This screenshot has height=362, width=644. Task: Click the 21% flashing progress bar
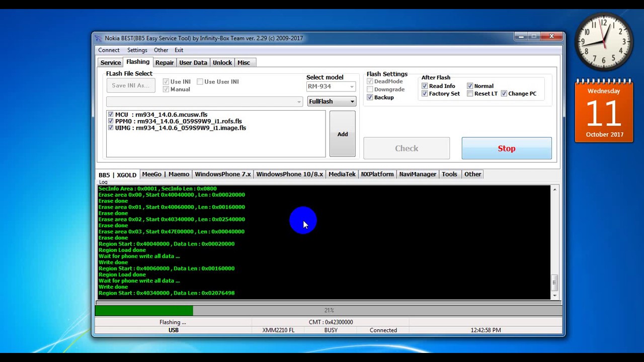(329, 311)
